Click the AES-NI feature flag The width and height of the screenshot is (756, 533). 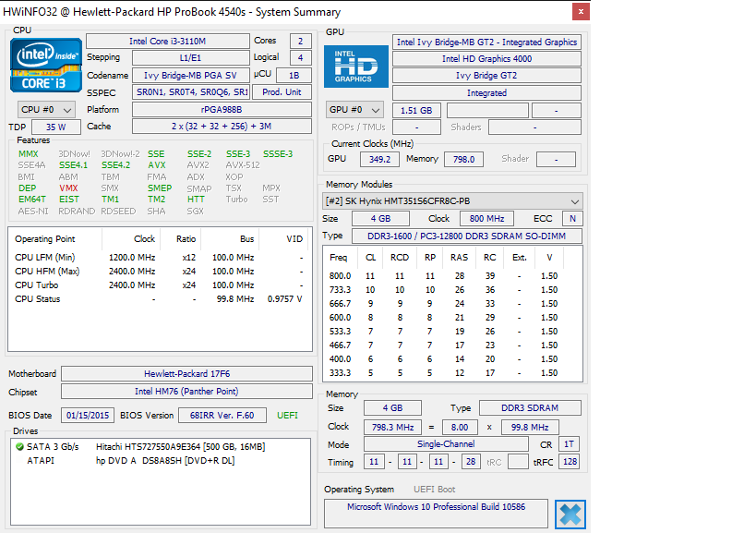pyautogui.click(x=33, y=212)
